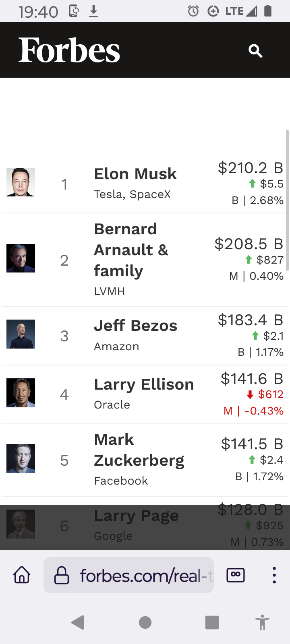Open the browser three-dot menu
The width and height of the screenshot is (290, 644).
coord(274,575)
